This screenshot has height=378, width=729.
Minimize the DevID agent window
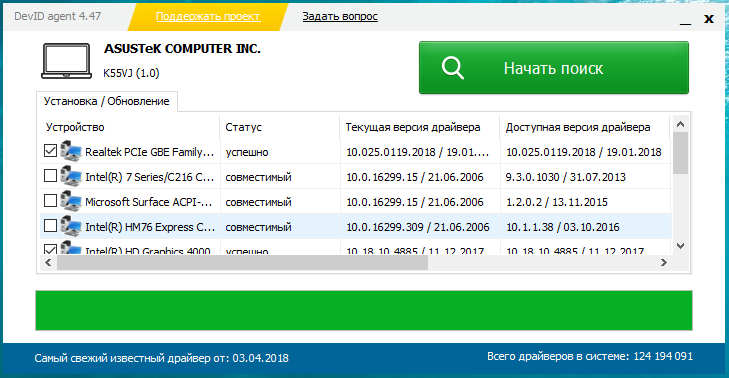coord(685,20)
